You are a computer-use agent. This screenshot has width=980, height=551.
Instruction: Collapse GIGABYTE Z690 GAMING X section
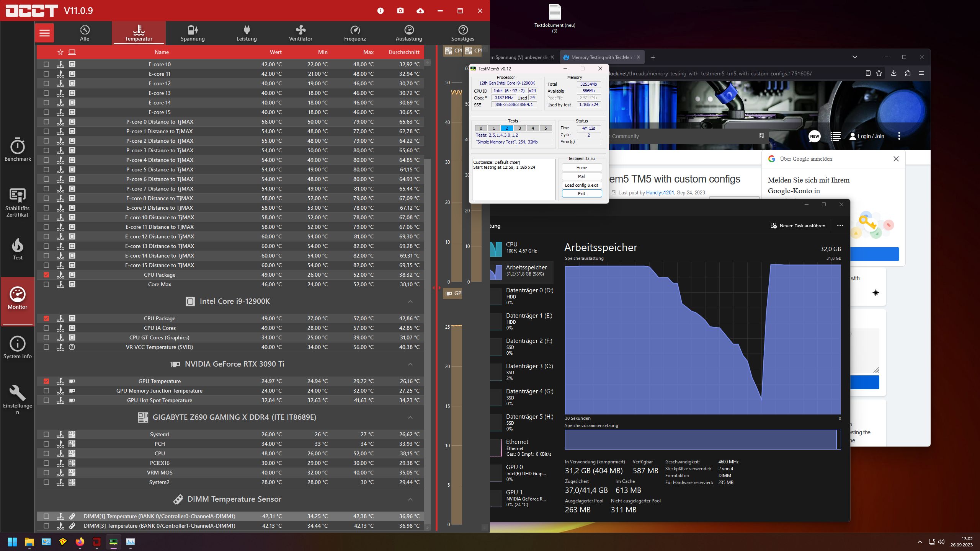410,417
